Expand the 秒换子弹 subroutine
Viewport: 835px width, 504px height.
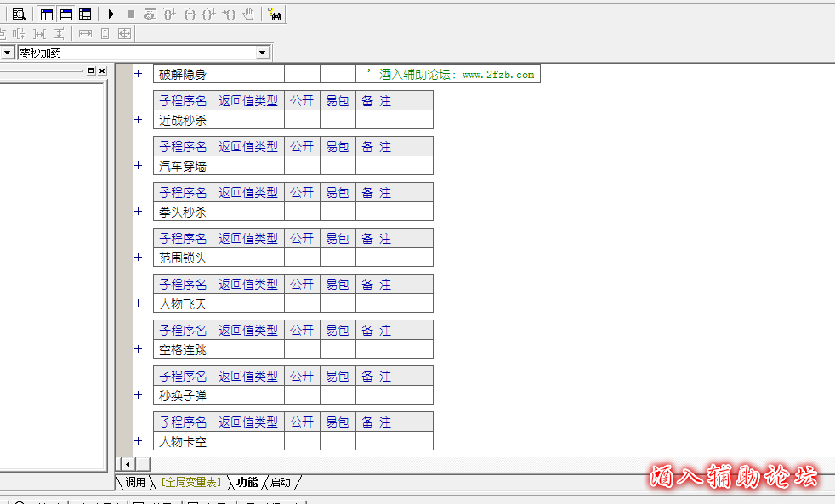point(138,395)
